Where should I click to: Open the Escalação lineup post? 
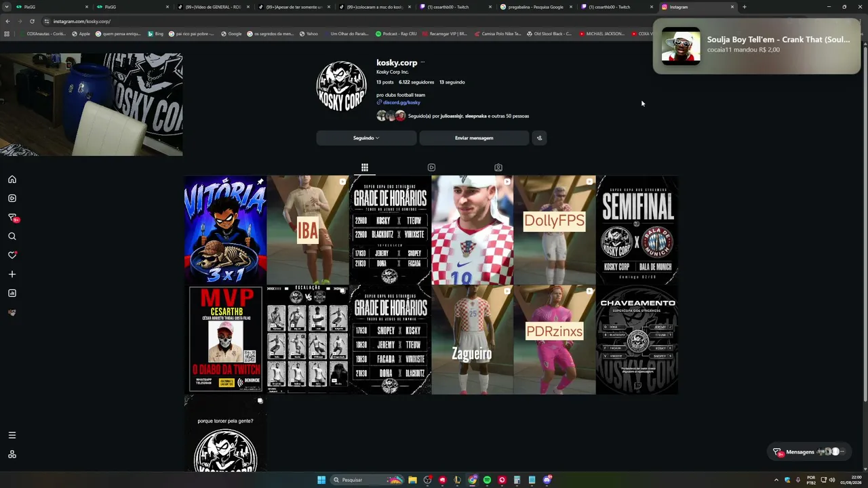(x=308, y=340)
